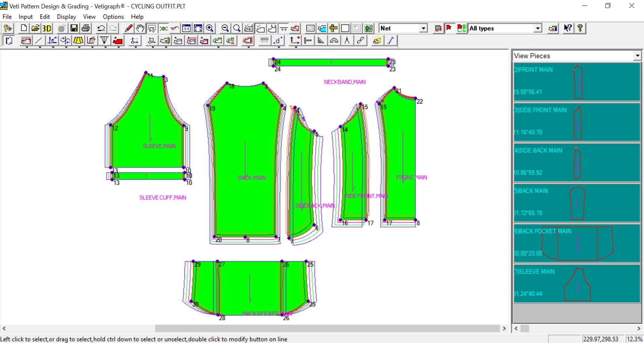Open the 3D view tool

[x=47, y=28]
